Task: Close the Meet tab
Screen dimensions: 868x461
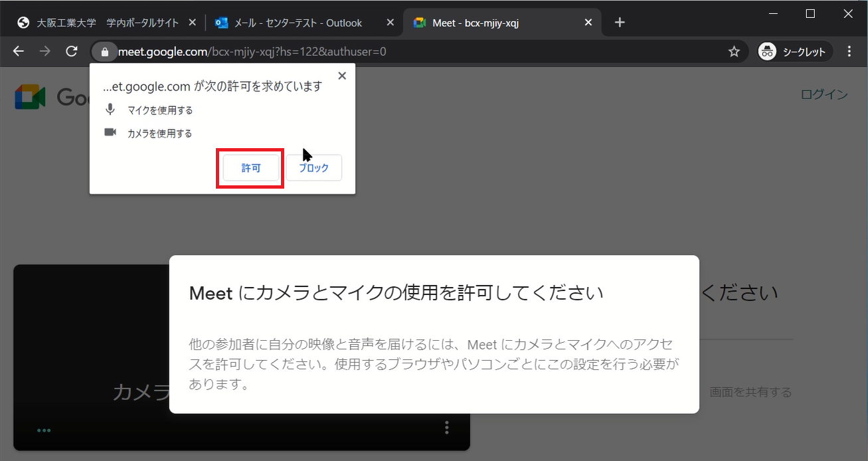Action: [x=588, y=23]
